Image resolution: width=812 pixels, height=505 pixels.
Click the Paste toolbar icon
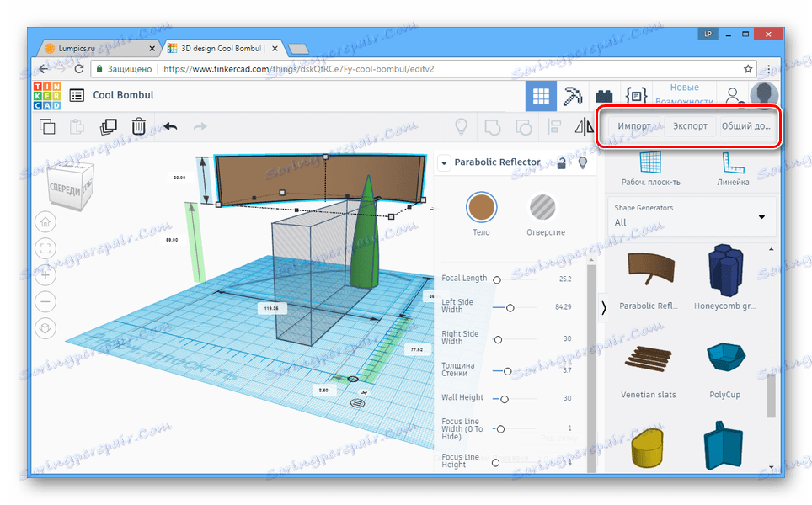coord(77,126)
